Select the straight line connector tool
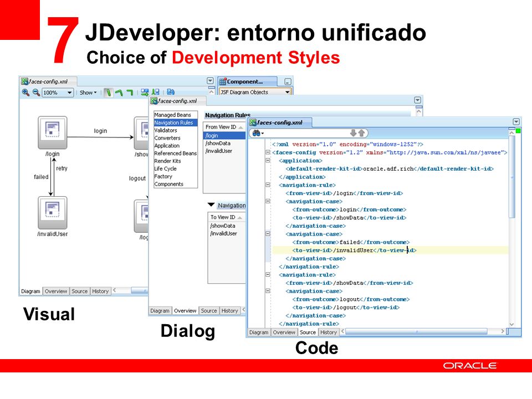 (x=108, y=93)
